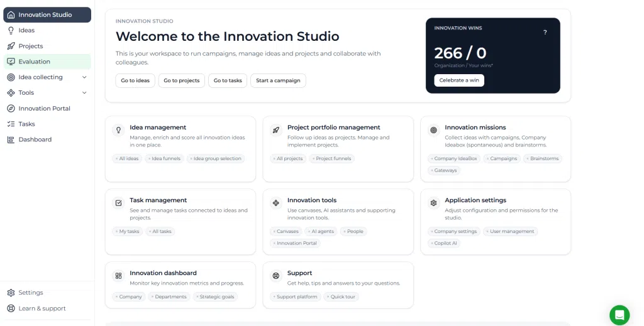Click the Celebrate a win button
The height and width of the screenshot is (326, 644).
pos(459,80)
